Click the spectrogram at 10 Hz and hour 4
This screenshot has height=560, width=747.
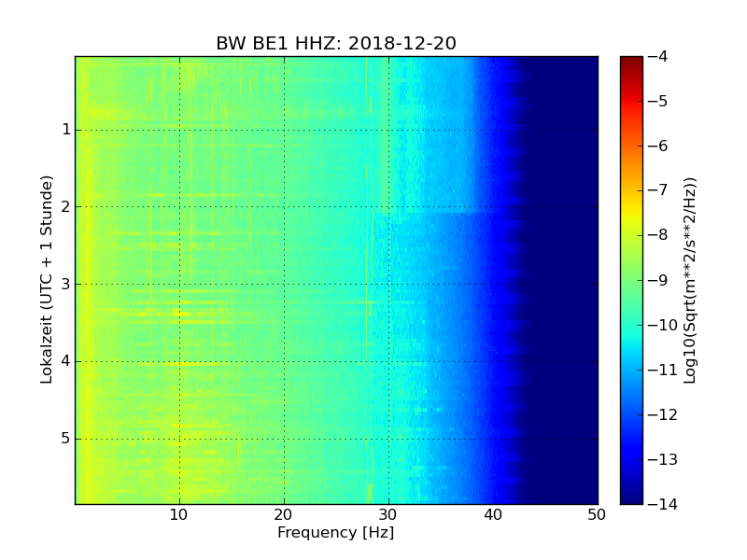[179, 361]
